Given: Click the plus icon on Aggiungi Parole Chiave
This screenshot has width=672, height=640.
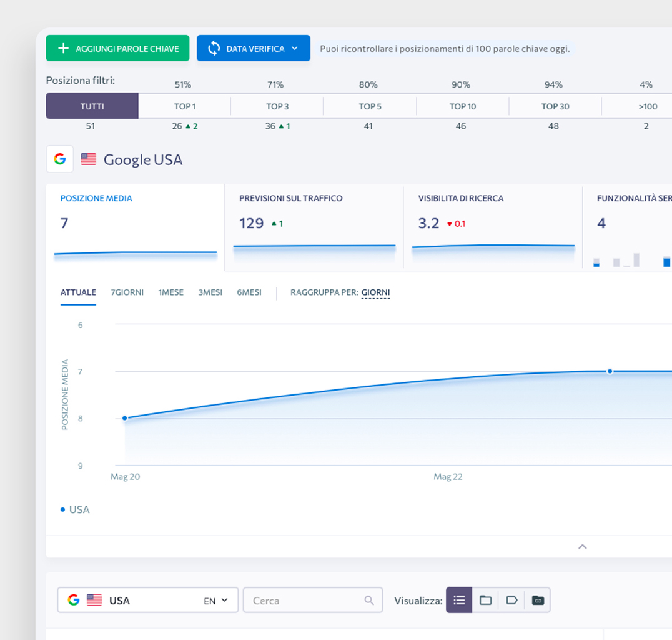Looking at the screenshot, I should pos(63,48).
